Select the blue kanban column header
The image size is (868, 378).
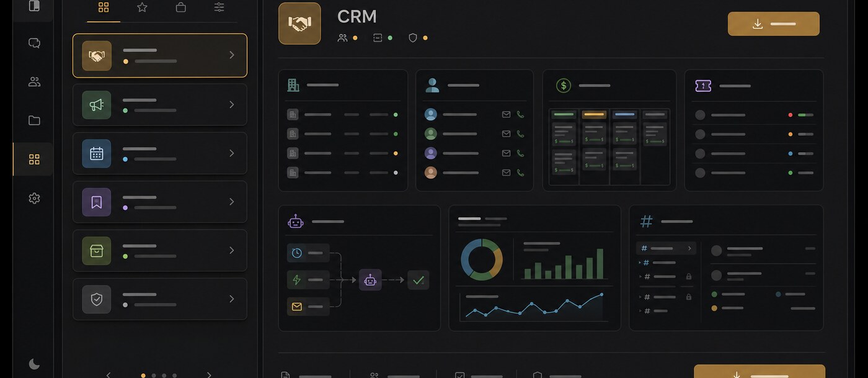click(624, 114)
